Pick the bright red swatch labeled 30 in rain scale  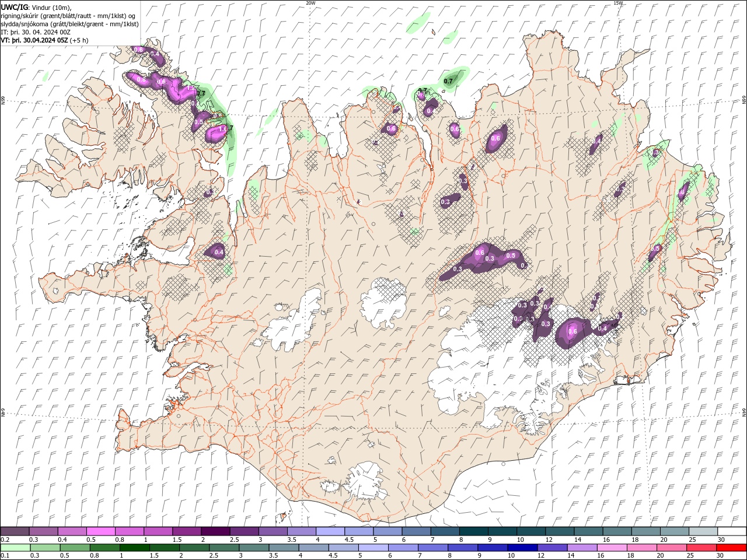pyautogui.click(x=732, y=548)
